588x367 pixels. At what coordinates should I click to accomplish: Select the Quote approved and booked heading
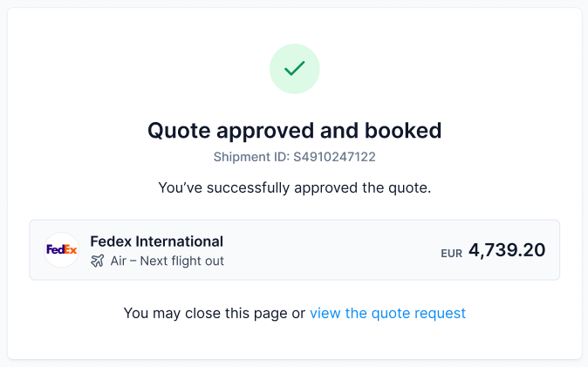pos(294,131)
